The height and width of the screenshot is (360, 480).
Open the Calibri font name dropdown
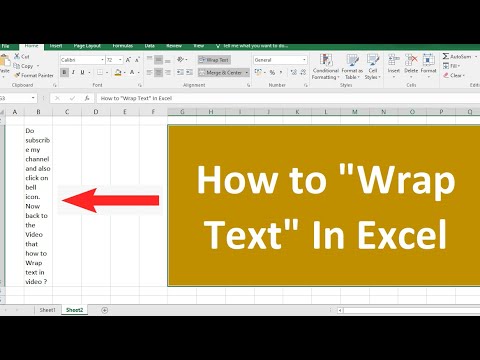[x=102, y=60]
